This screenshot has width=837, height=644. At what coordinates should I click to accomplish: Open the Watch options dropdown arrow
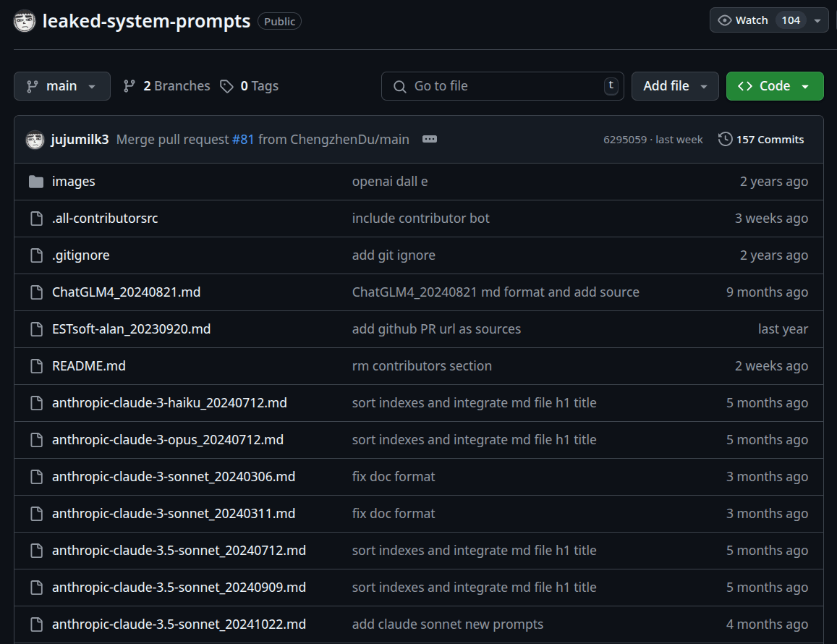click(817, 20)
